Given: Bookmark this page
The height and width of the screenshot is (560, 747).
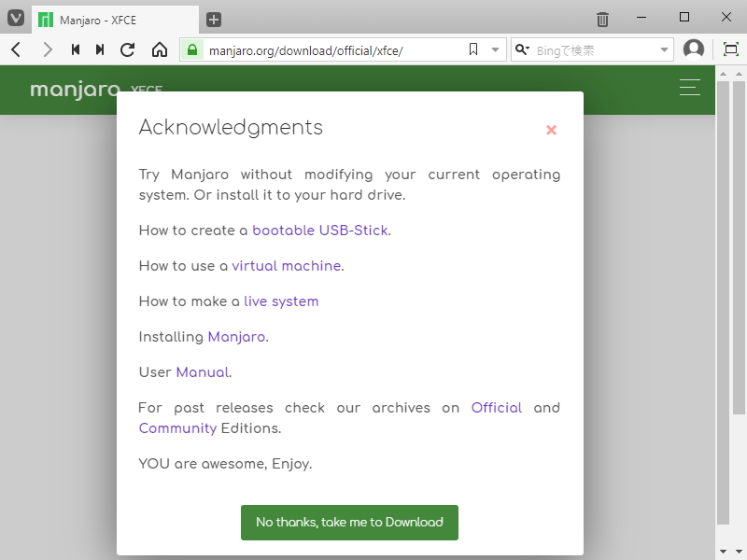Looking at the screenshot, I should [473, 49].
